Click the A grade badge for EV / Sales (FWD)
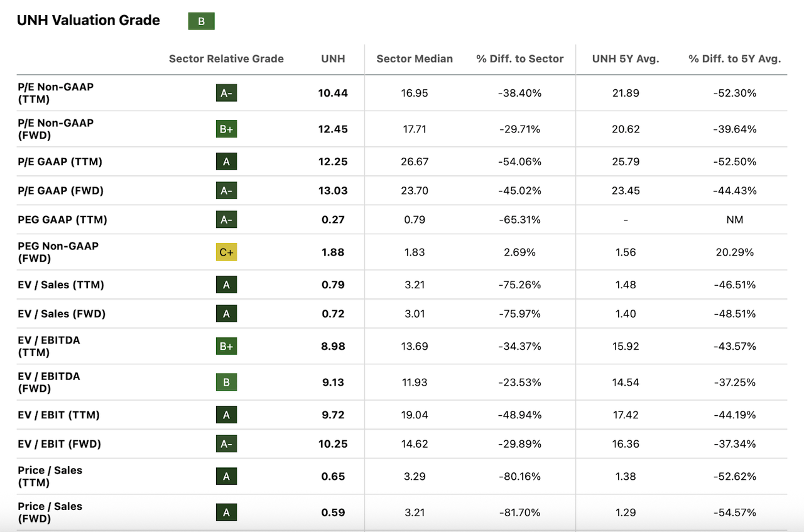Screen dimensions: 804x532 click(x=226, y=314)
